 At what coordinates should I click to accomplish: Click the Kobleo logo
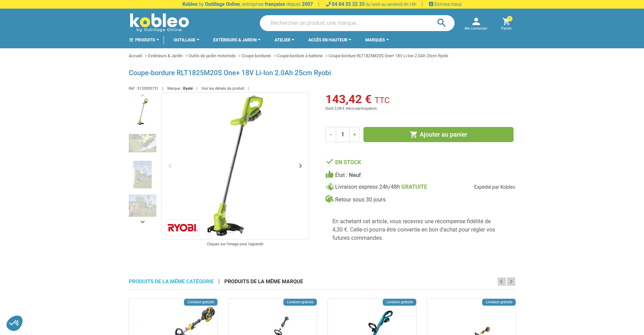[x=159, y=22]
